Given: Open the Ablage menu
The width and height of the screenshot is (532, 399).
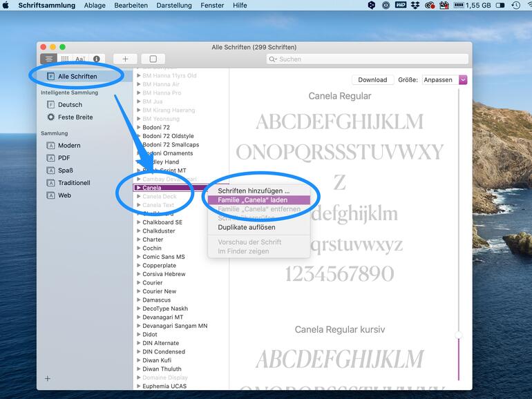Looking at the screenshot, I should 95,5.
